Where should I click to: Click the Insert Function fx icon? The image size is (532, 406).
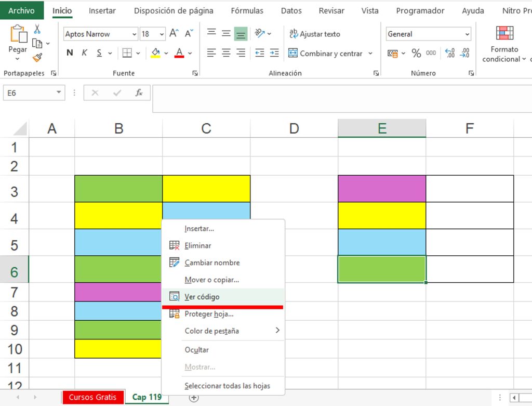pos(139,93)
